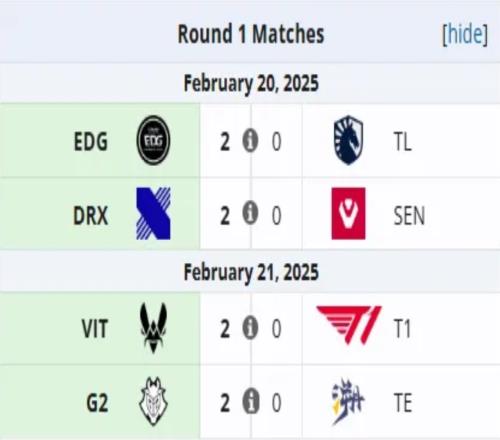Click the blue DRX logo
This screenshot has height=440, width=500.
[153, 214]
